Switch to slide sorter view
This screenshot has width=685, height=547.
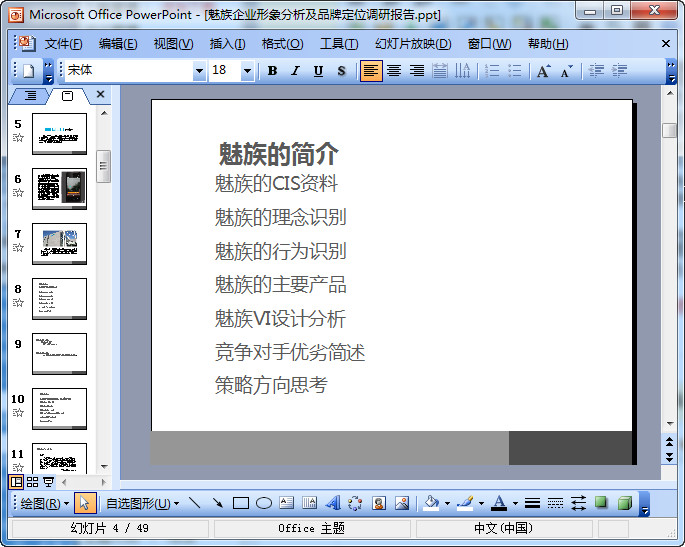point(32,482)
